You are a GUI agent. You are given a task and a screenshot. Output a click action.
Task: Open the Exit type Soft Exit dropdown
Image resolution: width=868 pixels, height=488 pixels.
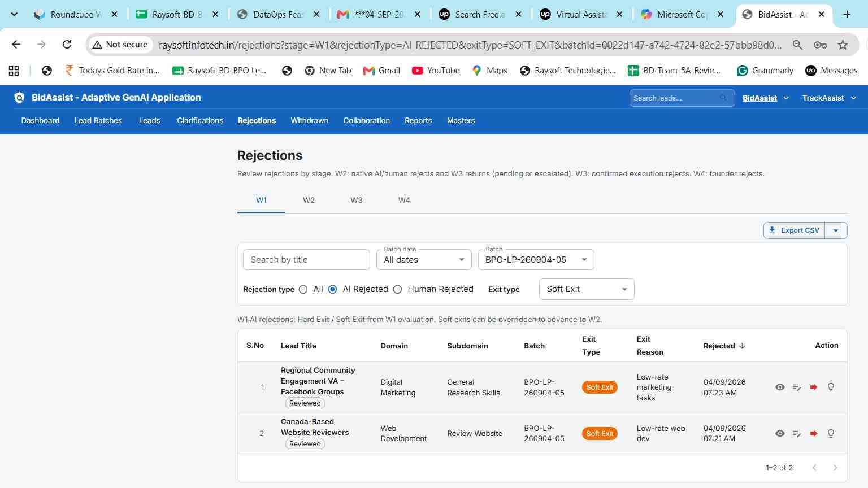click(x=587, y=289)
